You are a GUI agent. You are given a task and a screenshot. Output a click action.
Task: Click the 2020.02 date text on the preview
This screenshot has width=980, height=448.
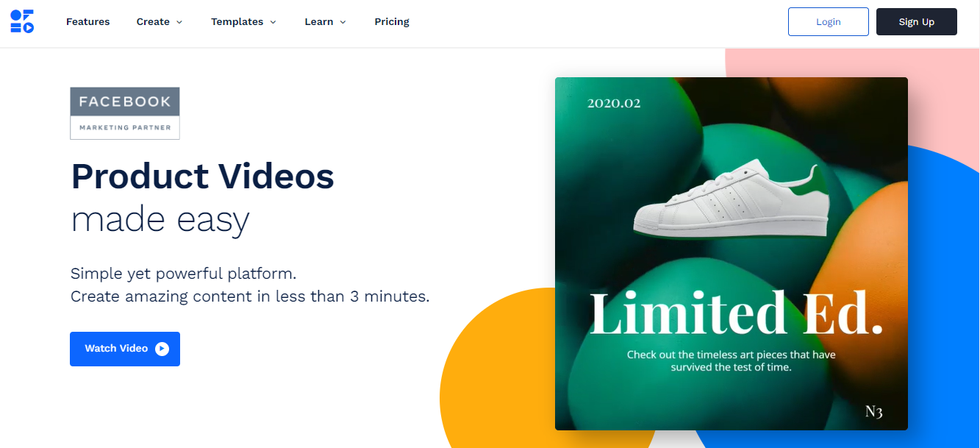614,104
